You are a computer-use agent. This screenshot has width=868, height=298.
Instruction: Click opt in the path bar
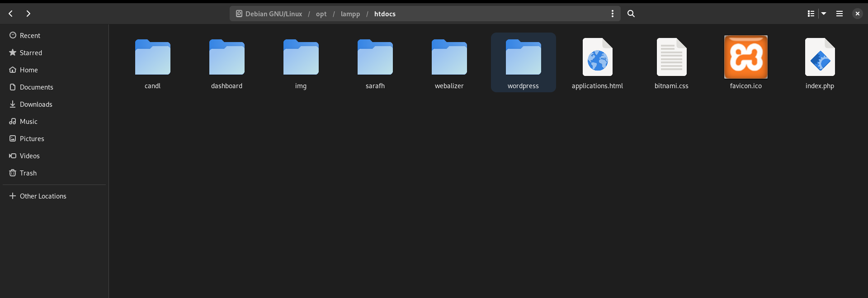[321, 14]
